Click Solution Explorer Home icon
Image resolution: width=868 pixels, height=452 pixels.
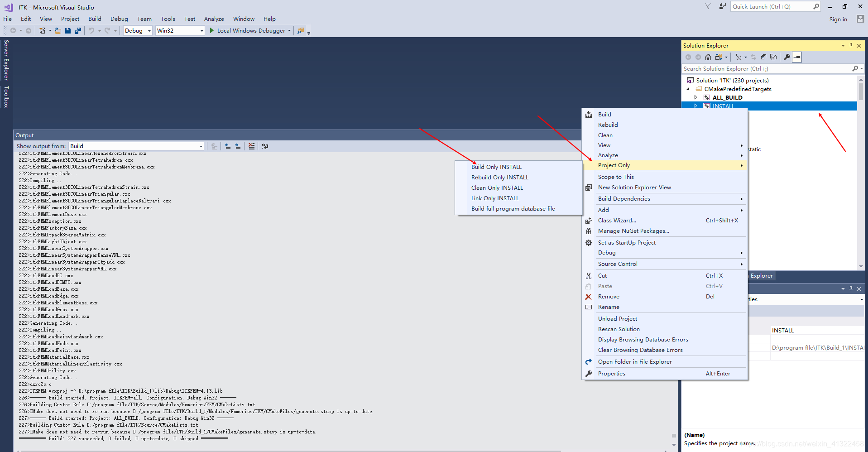click(708, 57)
